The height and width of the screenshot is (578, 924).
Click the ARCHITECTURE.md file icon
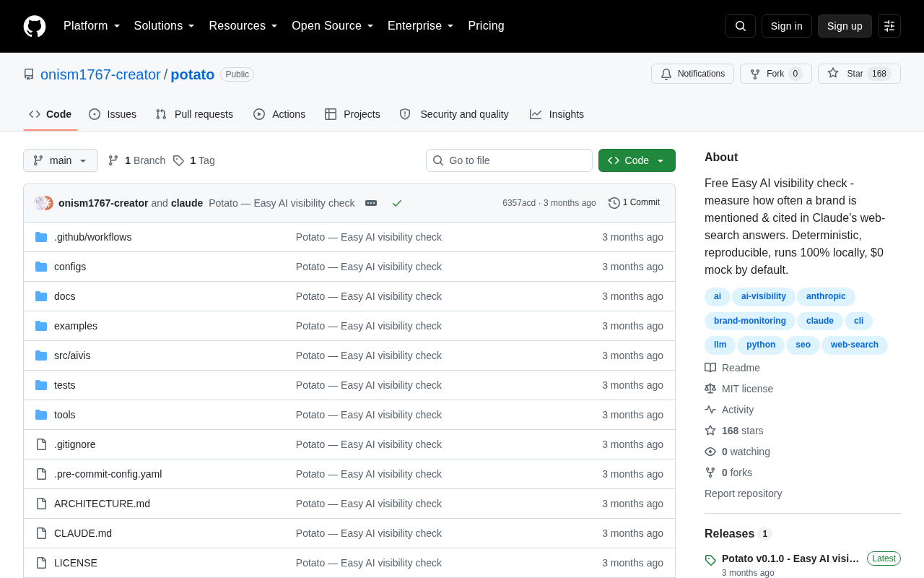(41, 504)
